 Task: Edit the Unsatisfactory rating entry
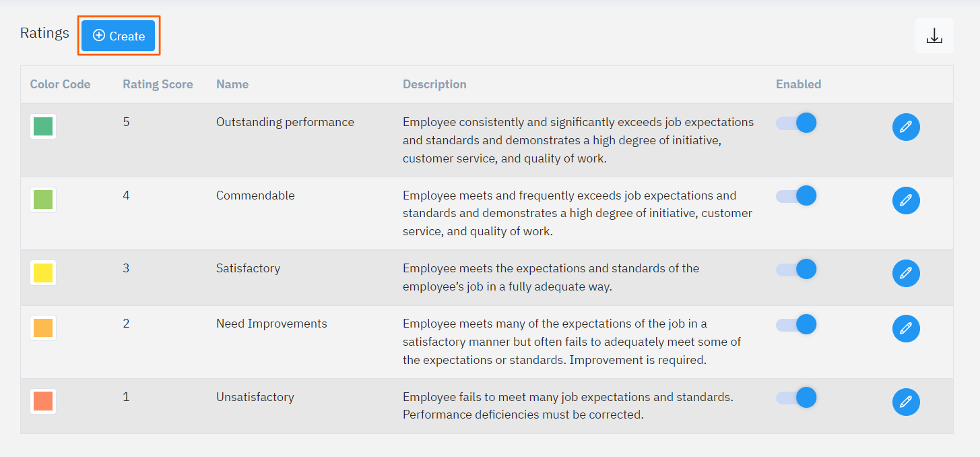[906, 402]
